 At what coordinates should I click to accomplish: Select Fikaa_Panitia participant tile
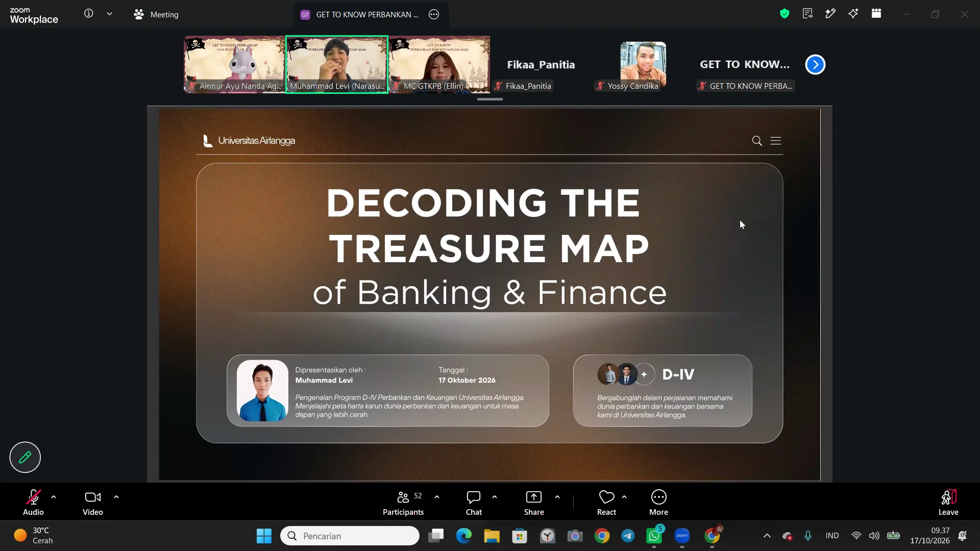click(541, 64)
